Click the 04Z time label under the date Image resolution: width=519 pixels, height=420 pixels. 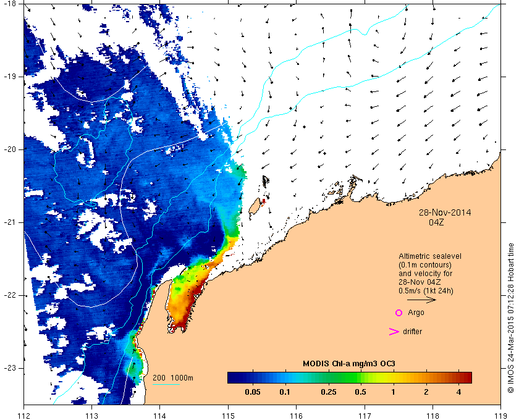[x=436, y=222]
